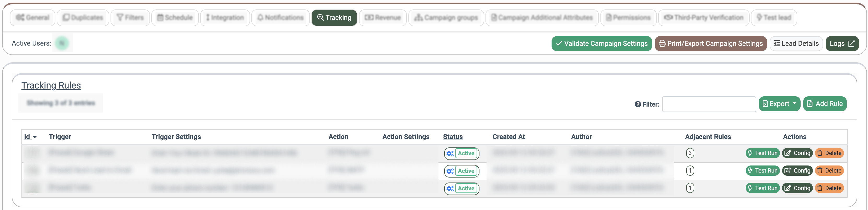This screenshot has width=868, height=210.
Task: Toggle Active status of second rule
Action: (x=466, y=171)
